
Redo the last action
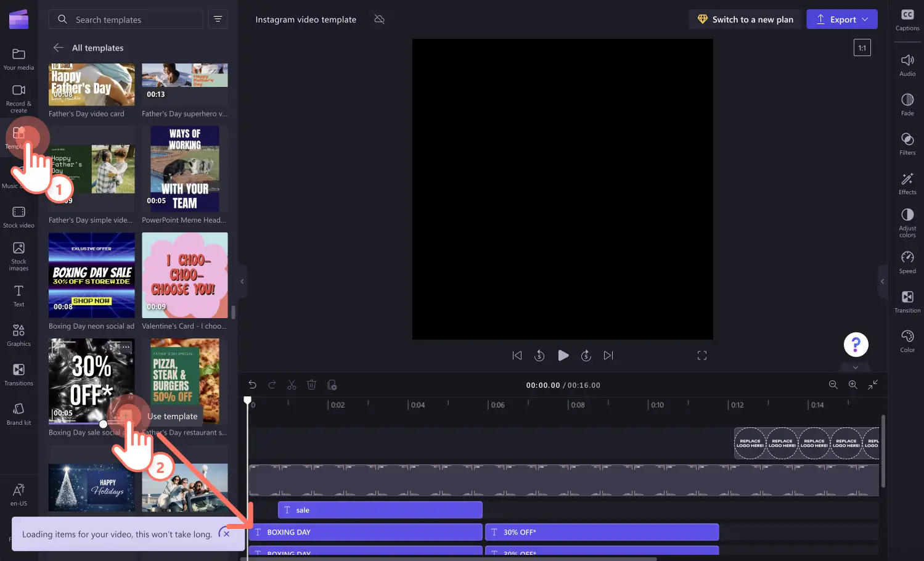pyautogui.click(x=272, y=385)
